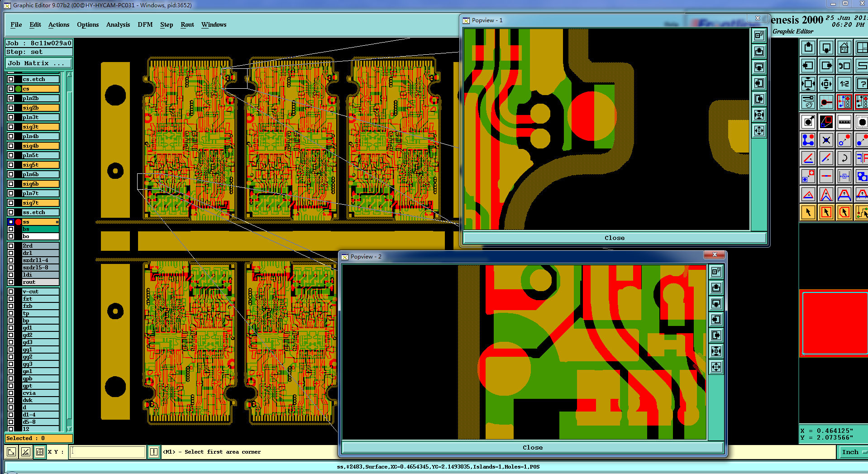Screen dimensions: 868x474
Task: Click the red-framed net highlight icon
Action: [844, 102]
